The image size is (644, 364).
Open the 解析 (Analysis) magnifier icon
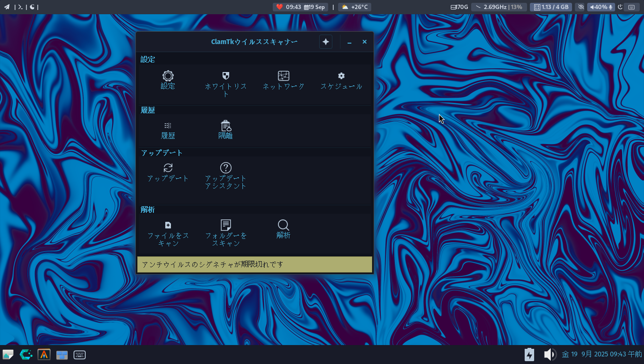point(283,225)
